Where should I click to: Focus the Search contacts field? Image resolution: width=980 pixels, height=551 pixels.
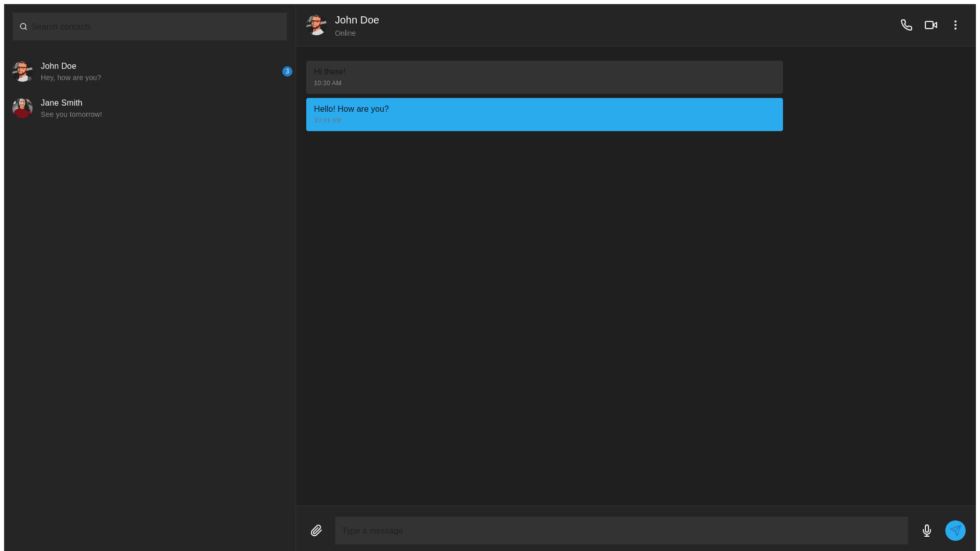[x=153, y=27]
